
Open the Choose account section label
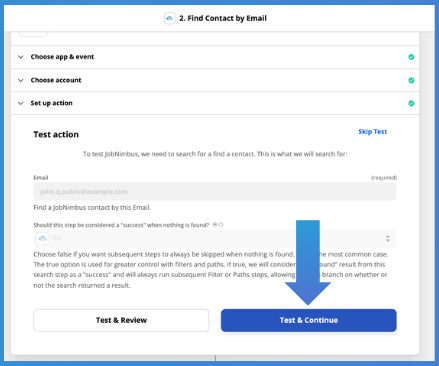[56, 80]
